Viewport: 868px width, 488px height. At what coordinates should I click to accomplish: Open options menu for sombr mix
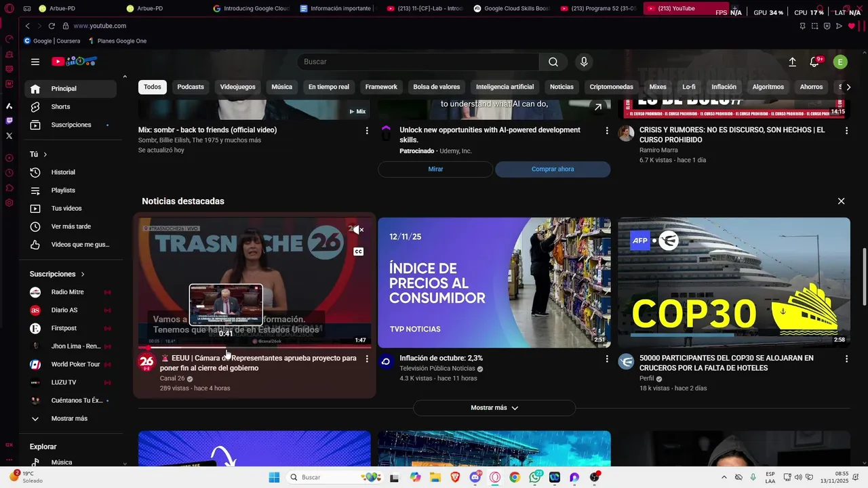pyautogui.click(x=367, y=130)
